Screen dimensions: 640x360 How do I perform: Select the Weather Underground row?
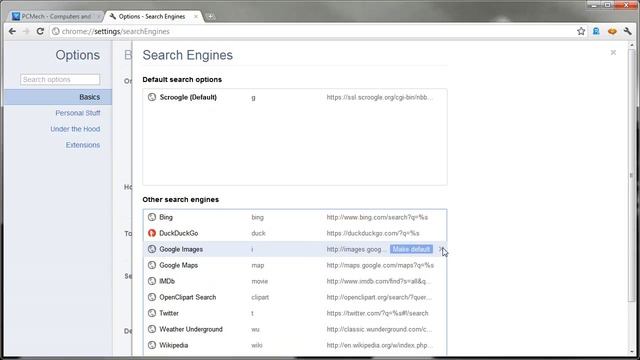(295, 329)
